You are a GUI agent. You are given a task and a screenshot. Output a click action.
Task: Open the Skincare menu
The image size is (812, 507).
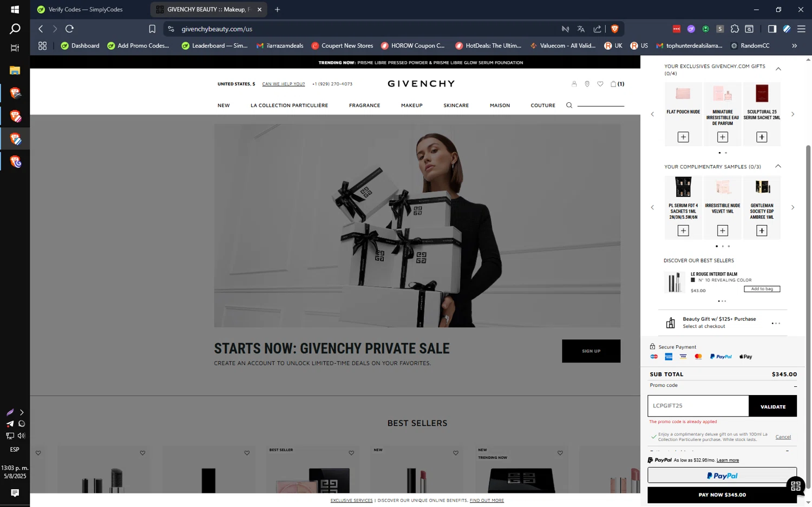click(x=456, y=106)
